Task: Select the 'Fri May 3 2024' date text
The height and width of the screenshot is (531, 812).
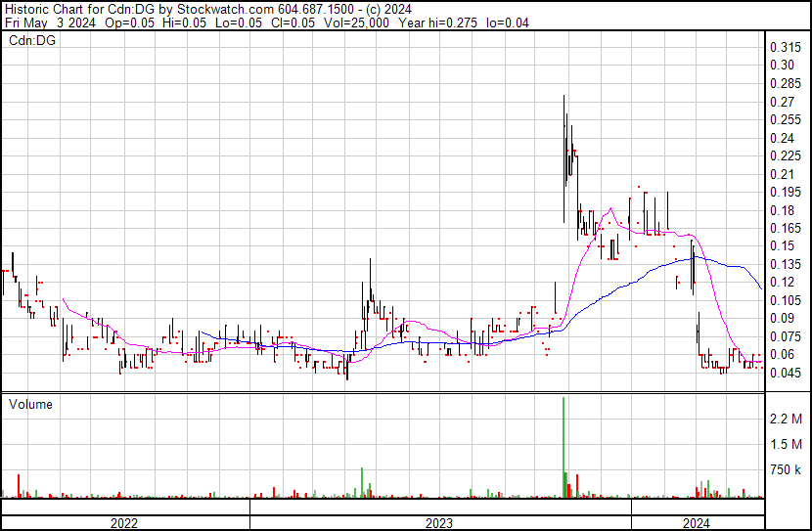Action: click(x=50, y=22)
